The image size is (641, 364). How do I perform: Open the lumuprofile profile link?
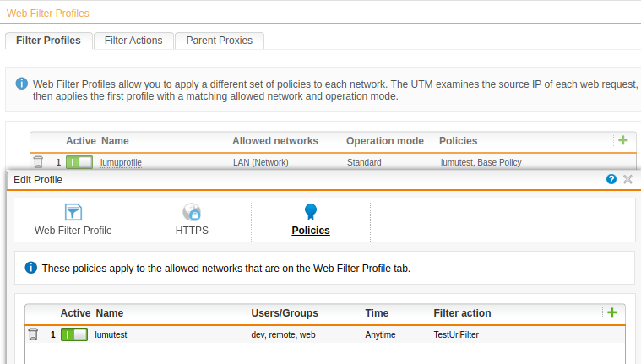[120, 162]
